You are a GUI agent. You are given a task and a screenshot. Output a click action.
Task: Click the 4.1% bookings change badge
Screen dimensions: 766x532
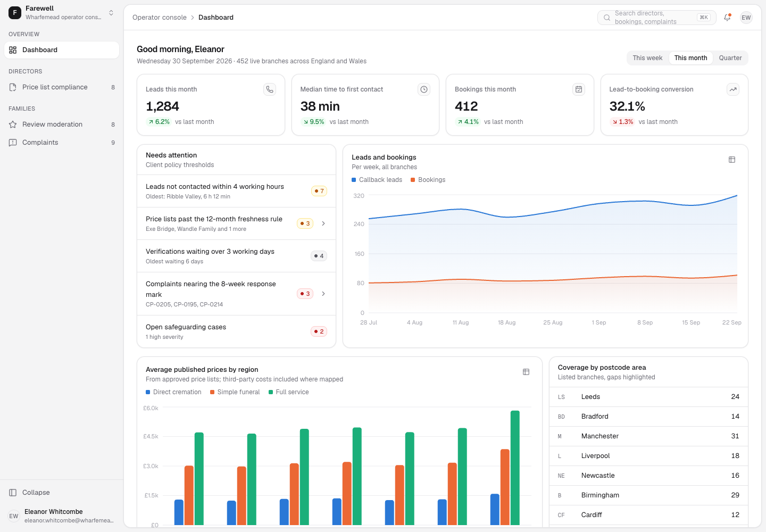468,122
